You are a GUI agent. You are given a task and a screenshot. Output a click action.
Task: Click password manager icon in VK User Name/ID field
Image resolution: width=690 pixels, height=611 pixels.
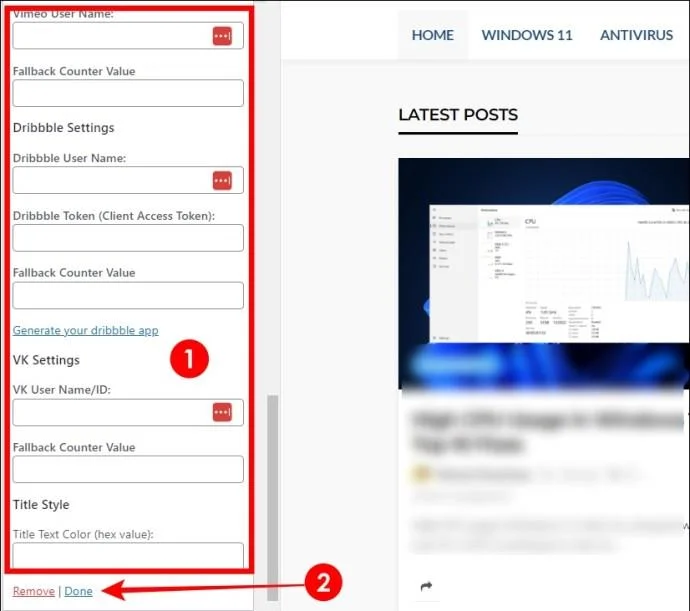222,412
